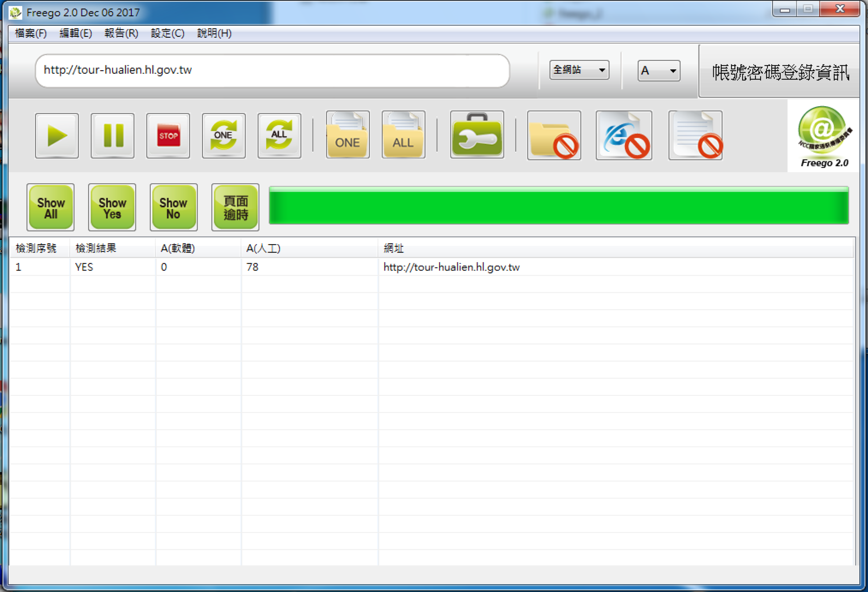Viewport: 868px width, 592px height.
Task: Toggle Show No results filter
Action: coord(174,207)
